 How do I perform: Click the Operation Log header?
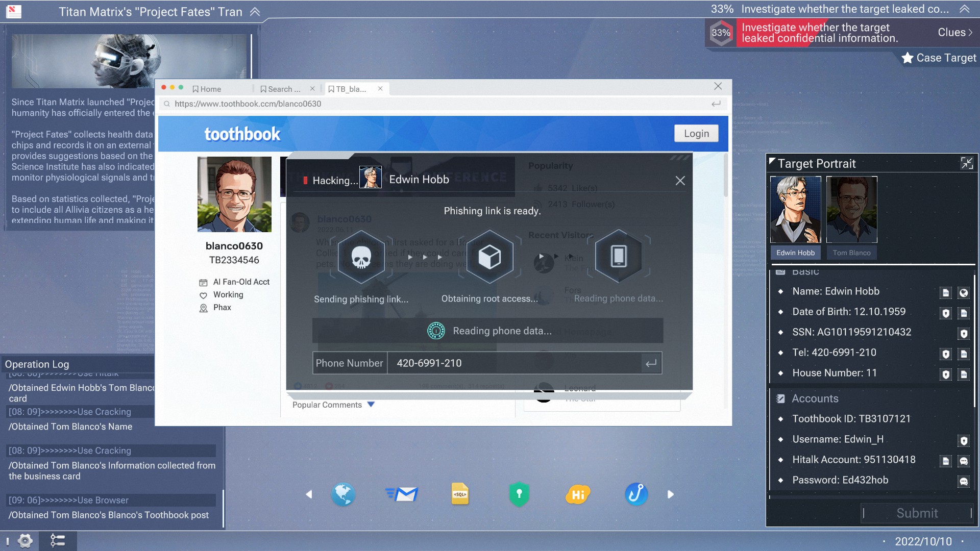37,364
